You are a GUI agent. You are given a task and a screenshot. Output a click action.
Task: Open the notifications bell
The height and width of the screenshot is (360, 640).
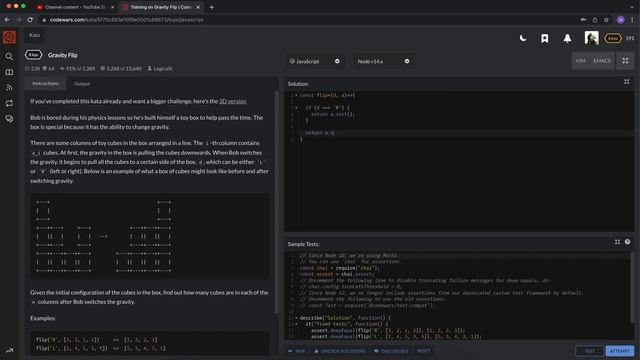[x=567, y=38]
